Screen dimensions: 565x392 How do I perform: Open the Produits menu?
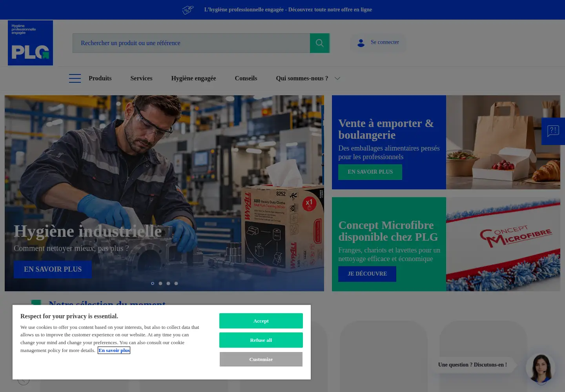(100, 78)
